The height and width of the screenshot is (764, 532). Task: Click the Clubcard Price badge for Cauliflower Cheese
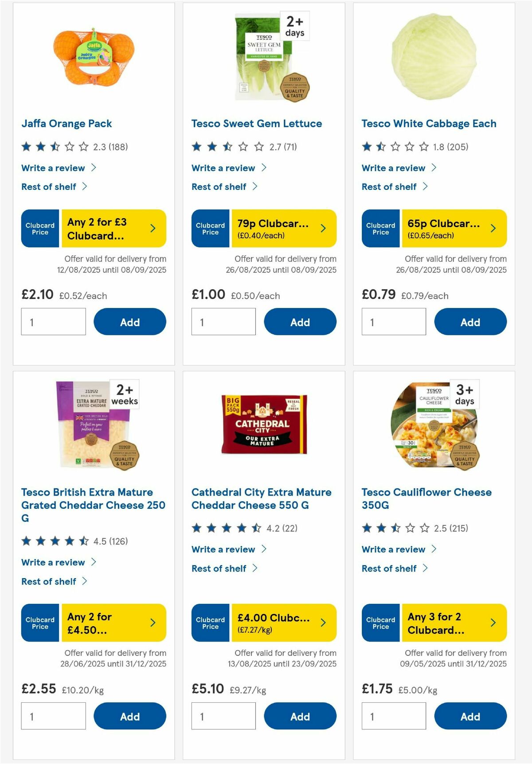[x=380, y=623]
